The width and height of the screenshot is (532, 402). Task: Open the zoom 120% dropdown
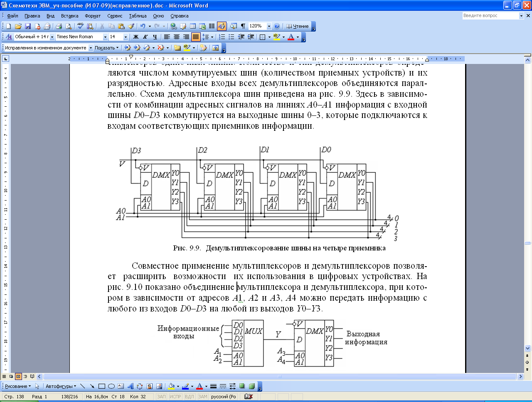coord(269,26)
